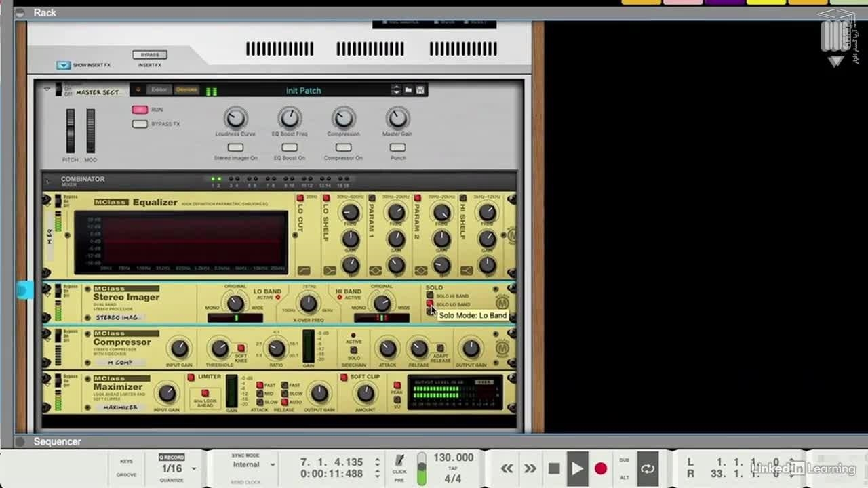Click the Browse Patch folder icon
Image resolution: width=868 pixels, height=488 pixels.
[x=408, y=90]
